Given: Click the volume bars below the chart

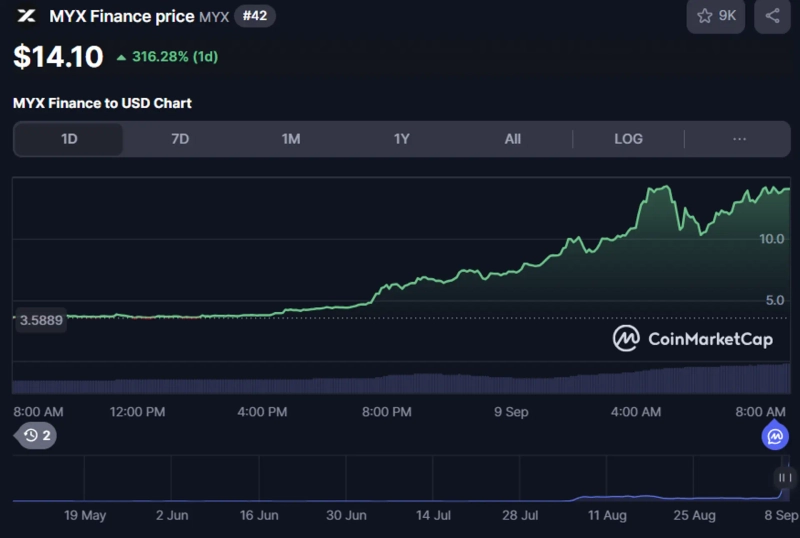Looking at the screenshot, I should pos(400,382).
